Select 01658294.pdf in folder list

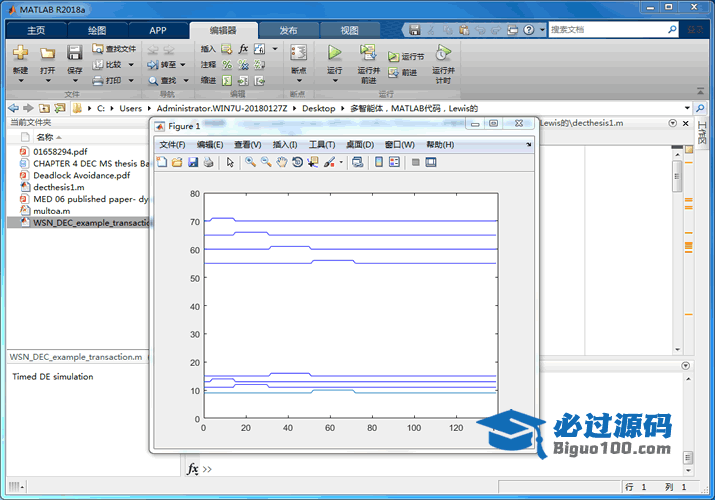tap(60, 152)
